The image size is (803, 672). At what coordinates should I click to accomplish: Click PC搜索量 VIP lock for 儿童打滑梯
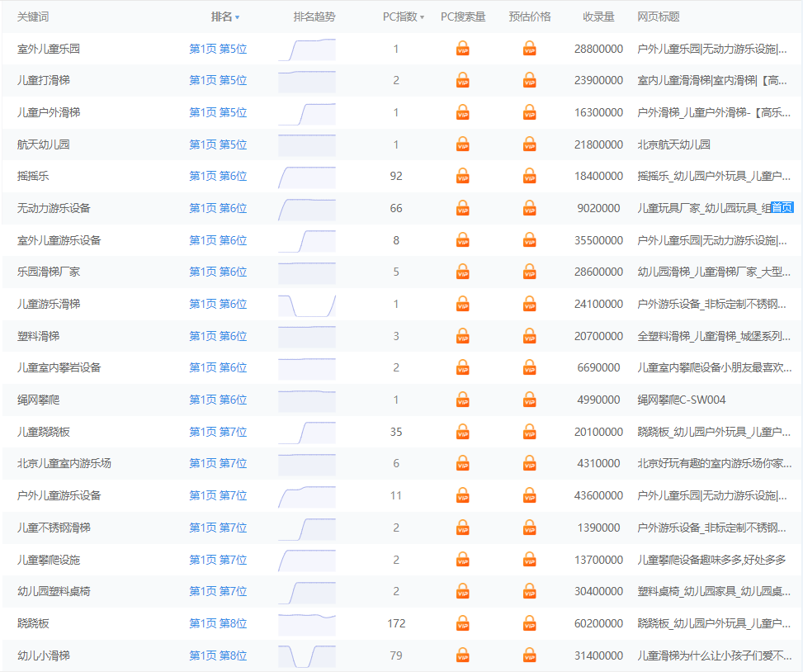(x=462, y=80)
